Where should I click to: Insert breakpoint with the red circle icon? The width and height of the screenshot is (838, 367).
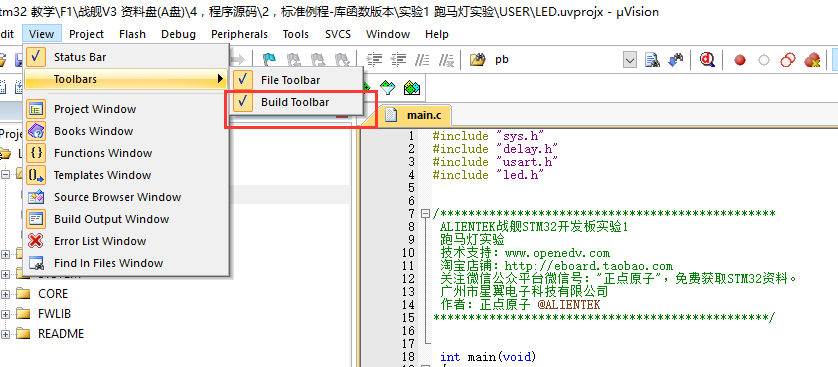click(740, 60)
